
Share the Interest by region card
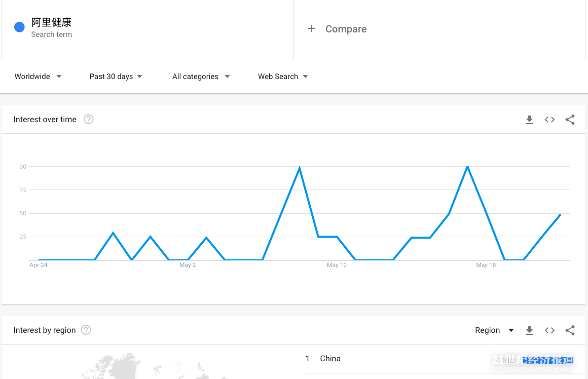point(570,330)
